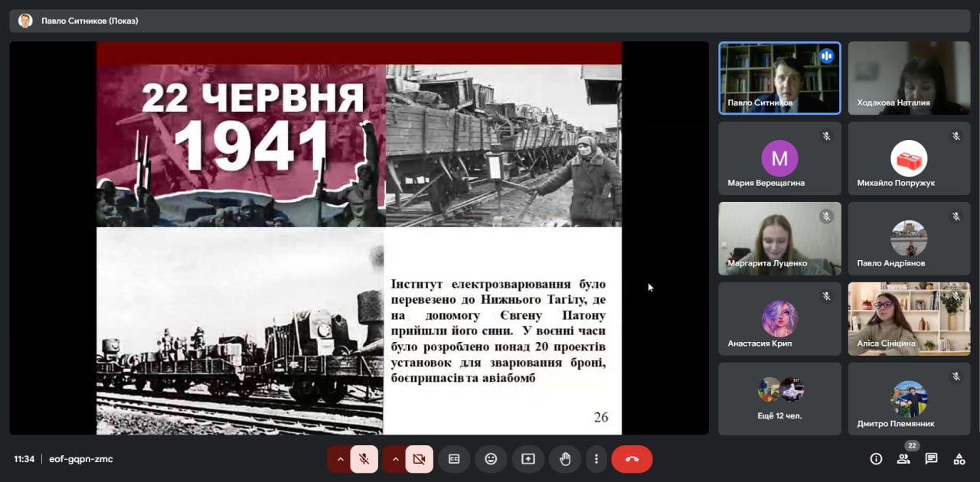Toggle the muted microphone button

coord(364,459)
